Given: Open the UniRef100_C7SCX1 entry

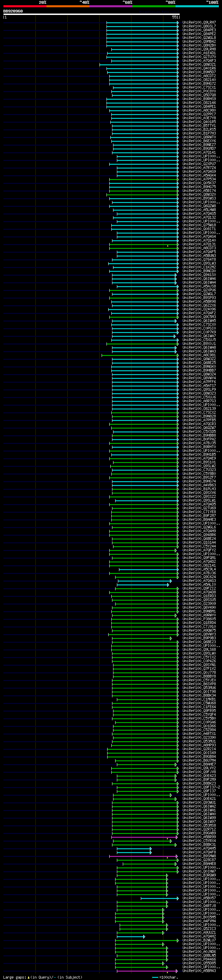Looking at the screenshot, I should coord(199,88).
